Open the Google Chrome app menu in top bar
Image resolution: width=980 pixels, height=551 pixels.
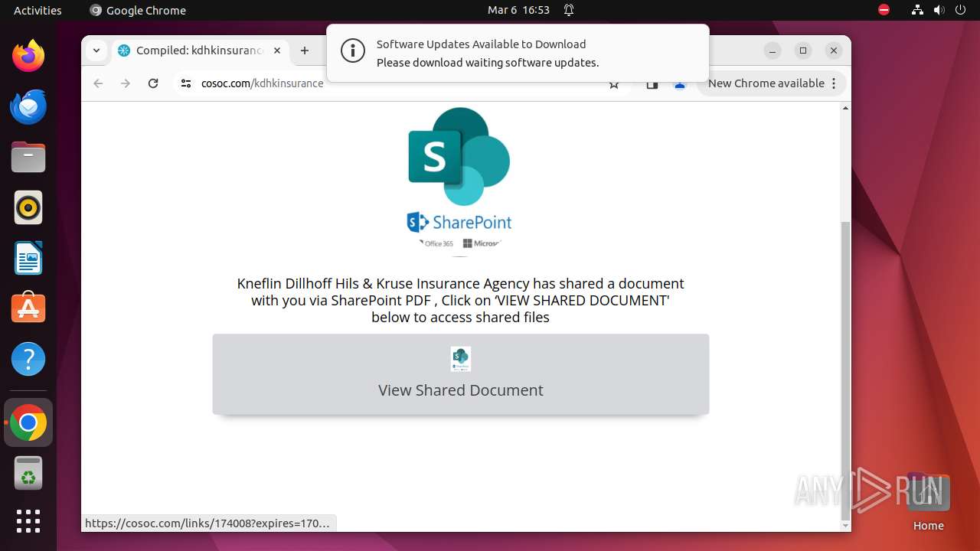pos(138,10)
